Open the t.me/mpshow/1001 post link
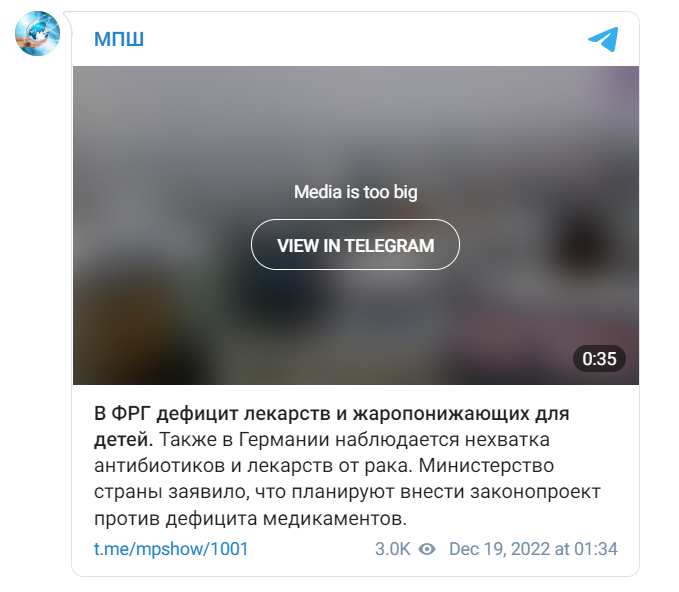This screenshot has height=592, width=679. tap(171, 549)
